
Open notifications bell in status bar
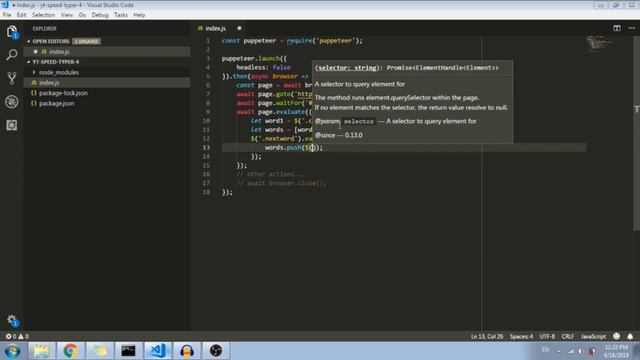tap(630, 336)
